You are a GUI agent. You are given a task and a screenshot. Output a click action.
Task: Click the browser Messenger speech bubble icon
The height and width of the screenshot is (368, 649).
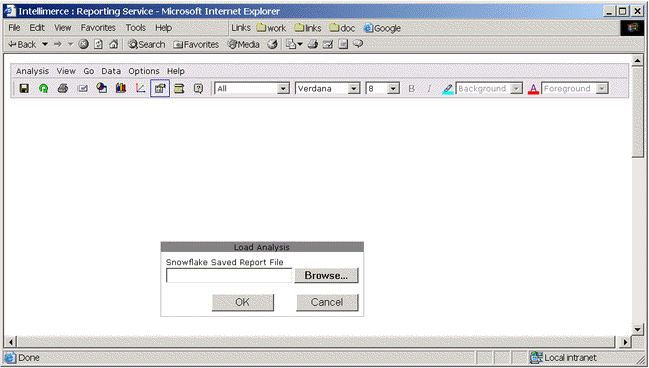click(358, 44)
